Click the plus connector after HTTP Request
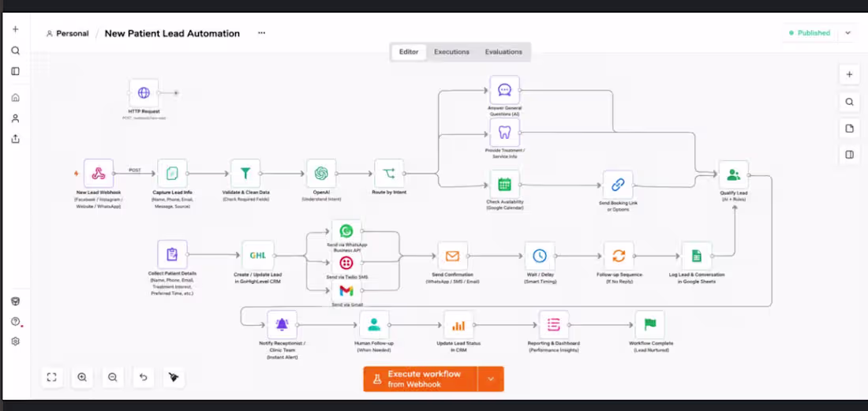Viewport: 868px width, 411px height. (x=176, y=93)
